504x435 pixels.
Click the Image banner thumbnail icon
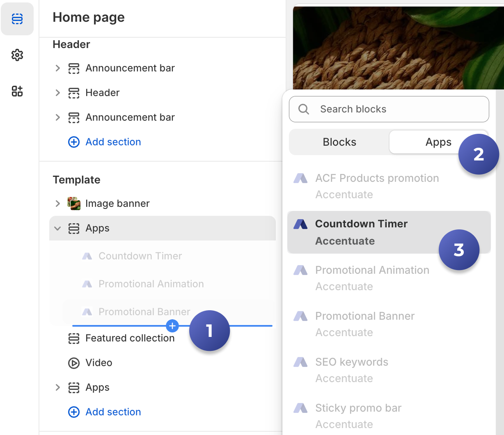coord(74,204)
